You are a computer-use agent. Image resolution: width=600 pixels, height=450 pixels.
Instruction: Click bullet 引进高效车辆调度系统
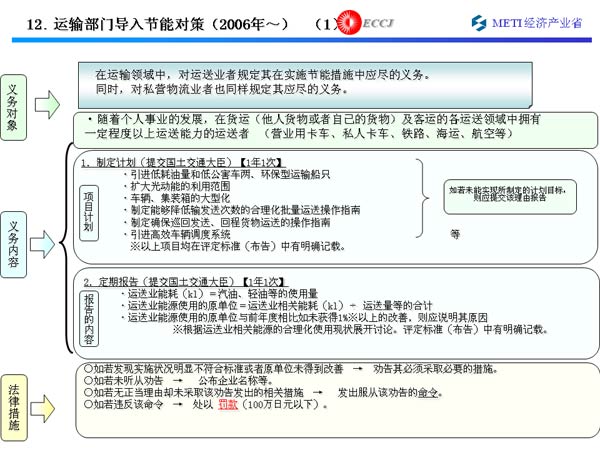pos(177,234)
